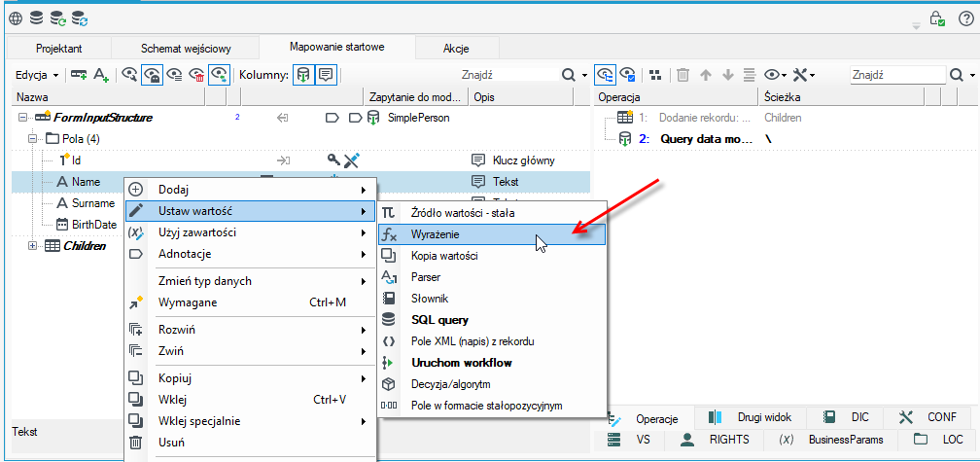
Task: Click the eye with red trash icon
Action: (x=196, y=74)
